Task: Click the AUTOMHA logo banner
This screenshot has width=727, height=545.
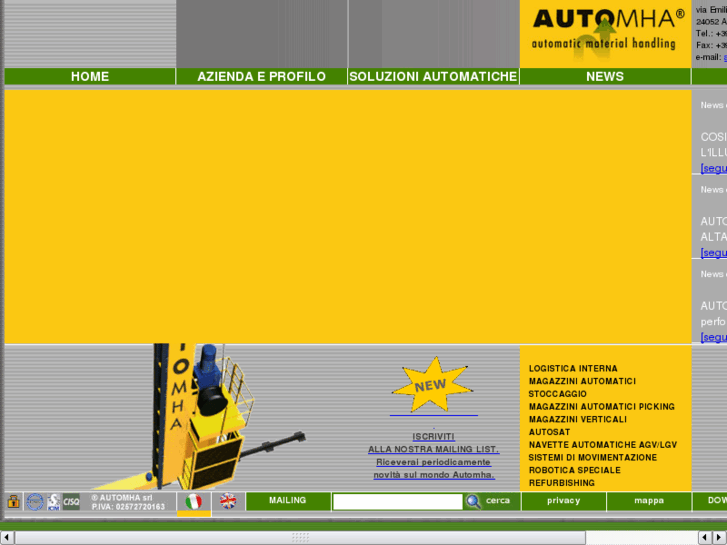Action: (x=605, y=33)
